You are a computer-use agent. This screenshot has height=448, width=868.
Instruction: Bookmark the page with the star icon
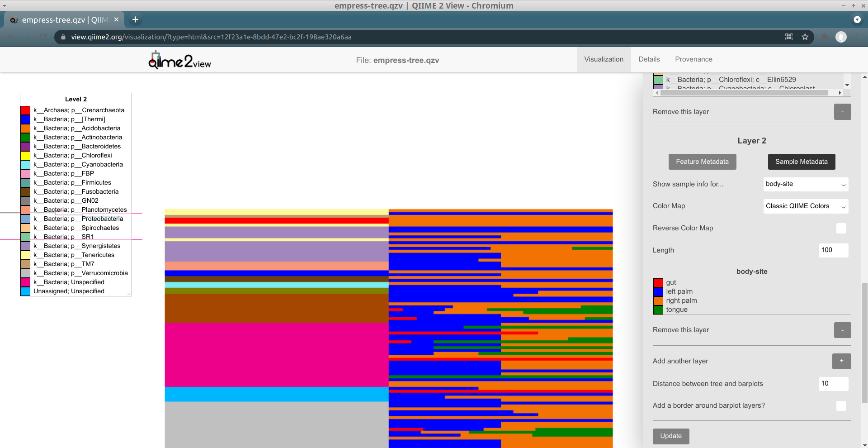805,37
